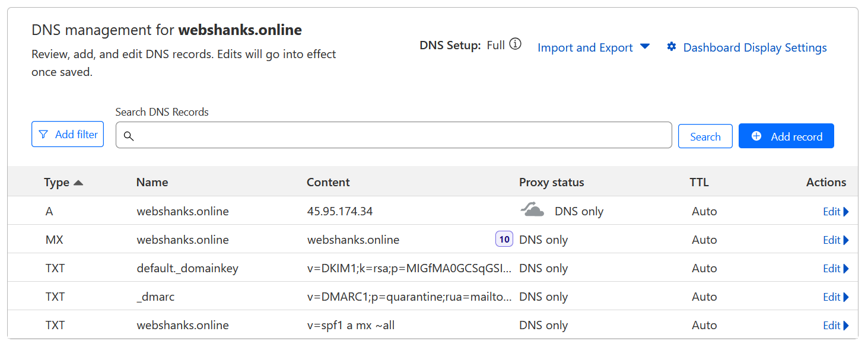The image size is (868, 344).
Task: Edit the _dmarc TXT record
Action: 836,297
